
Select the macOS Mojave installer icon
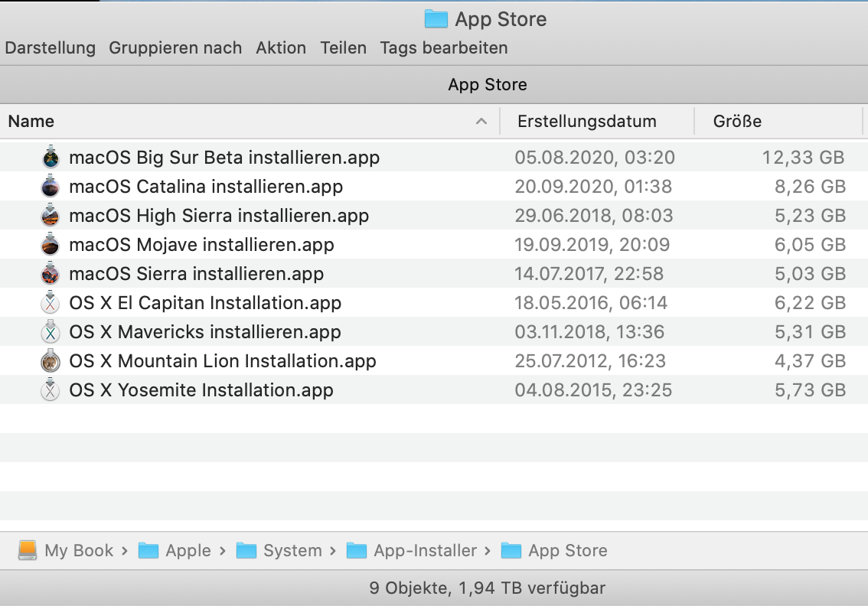51,245
